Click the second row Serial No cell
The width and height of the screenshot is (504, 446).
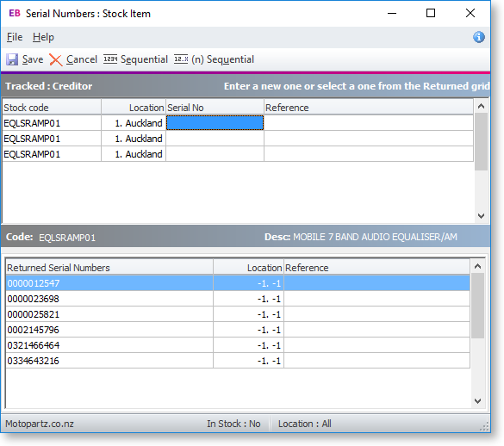(215, 139)
